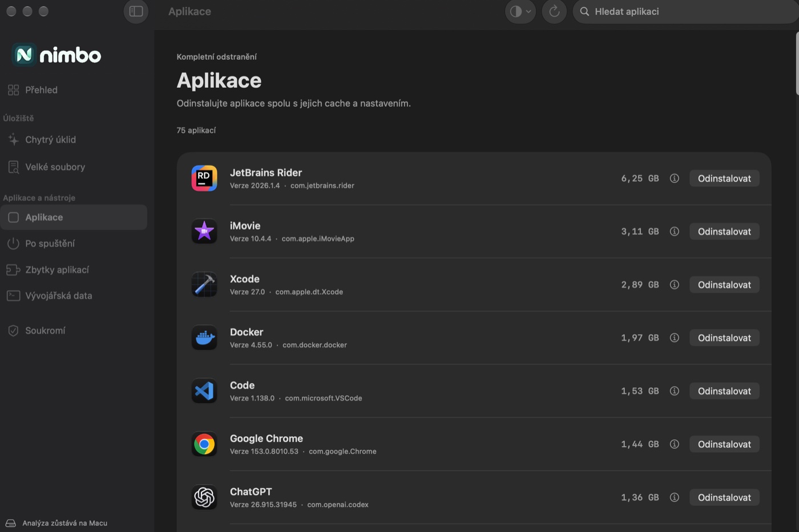Click the Xcode hammer icon
Screen dimensions: 799x532
pos(204,285)
